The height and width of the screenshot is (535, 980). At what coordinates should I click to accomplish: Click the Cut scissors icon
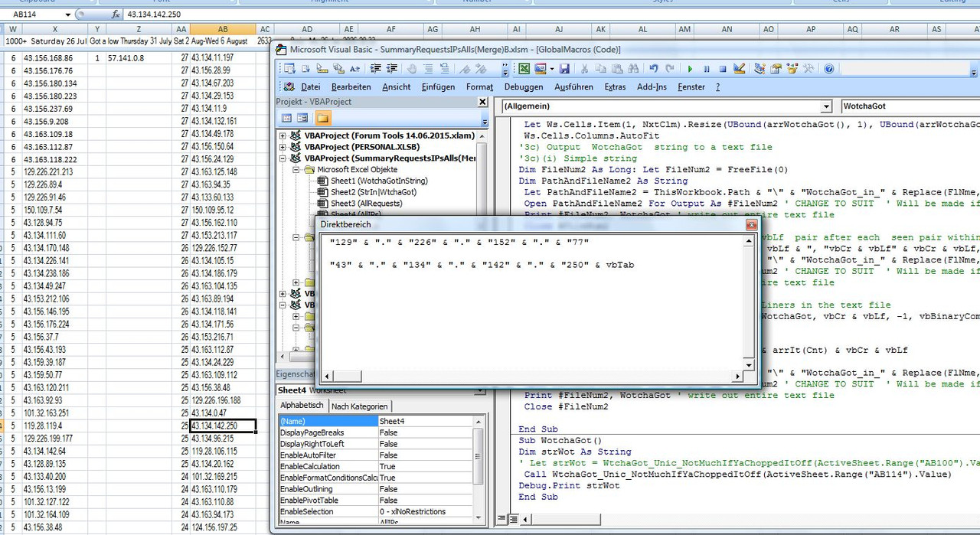coord(585,69)
